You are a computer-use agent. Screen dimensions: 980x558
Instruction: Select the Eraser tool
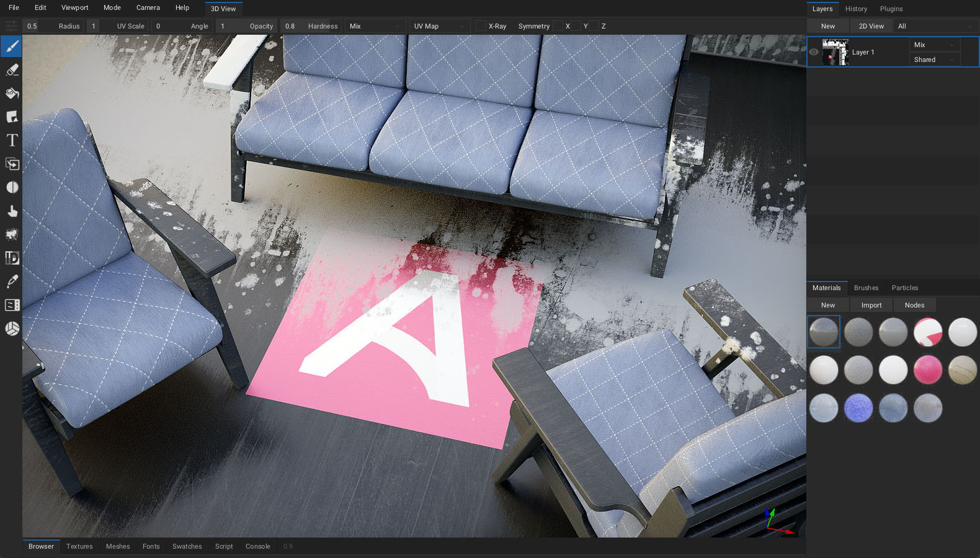point(12,70)
